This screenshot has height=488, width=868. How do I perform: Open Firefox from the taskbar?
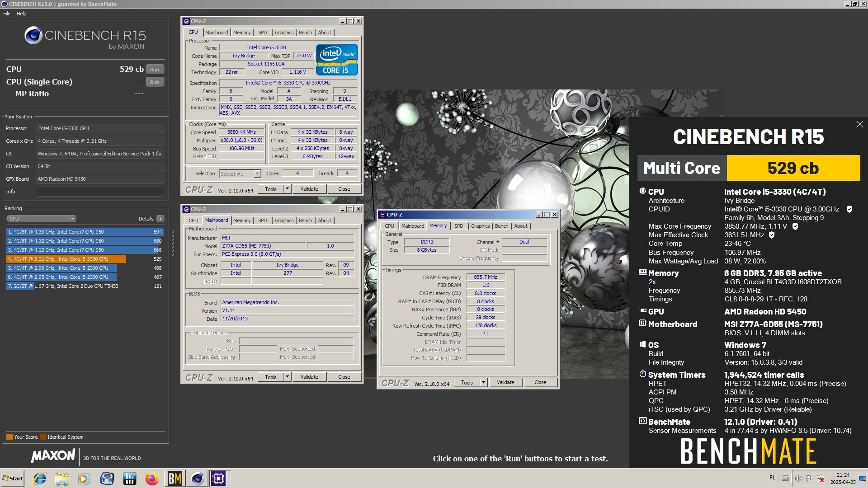tap(152, 479)
